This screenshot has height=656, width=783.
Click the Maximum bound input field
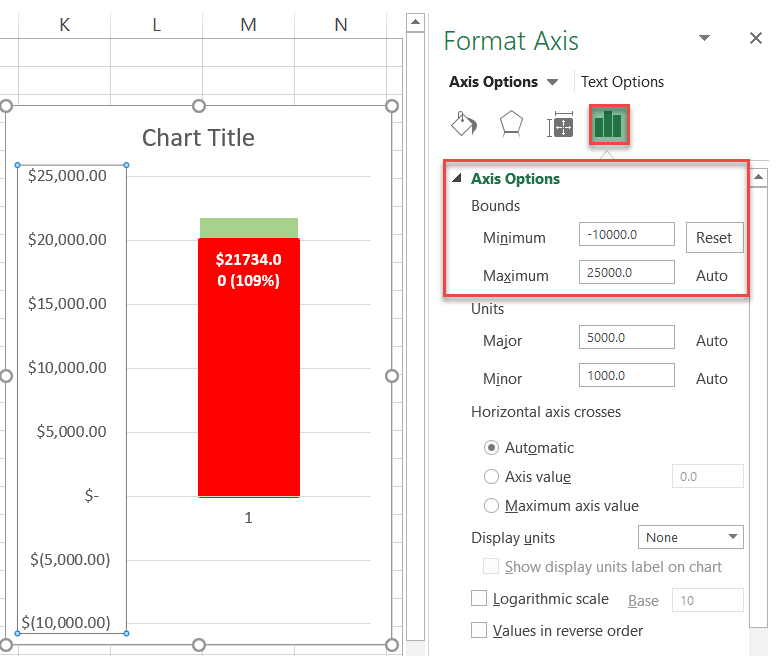coord(626,273)
